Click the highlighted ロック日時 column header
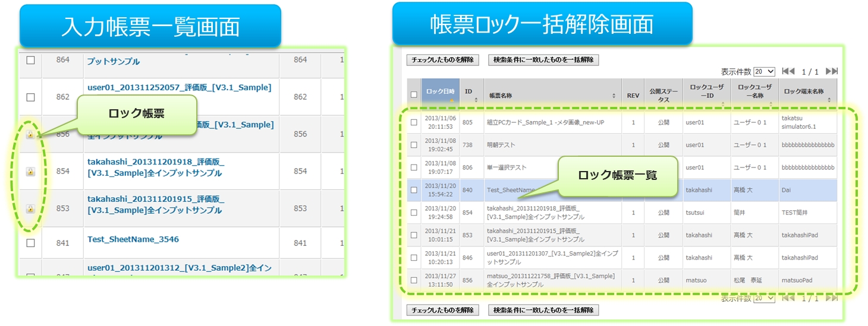The width and height of the screenshot is (868, 326). click(440, 92)
